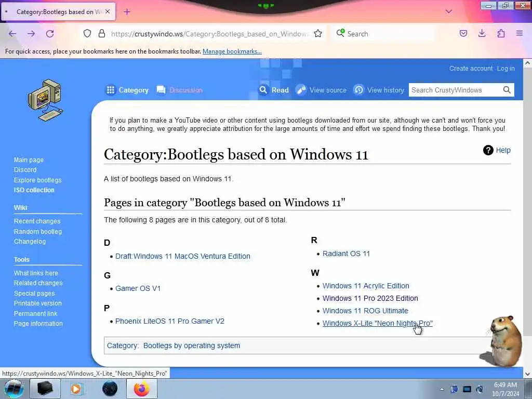Switch to Firefox in the taskbar
532x399 pixels.
click(x=141, y=389)
